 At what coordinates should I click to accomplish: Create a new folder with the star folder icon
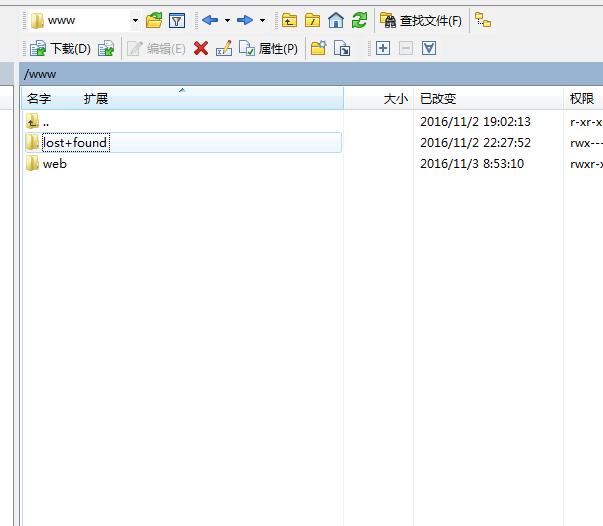coord(318,48)
